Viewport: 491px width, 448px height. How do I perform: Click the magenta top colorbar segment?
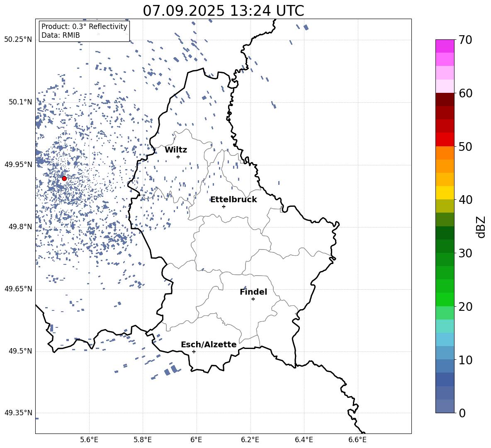point(445,46)
